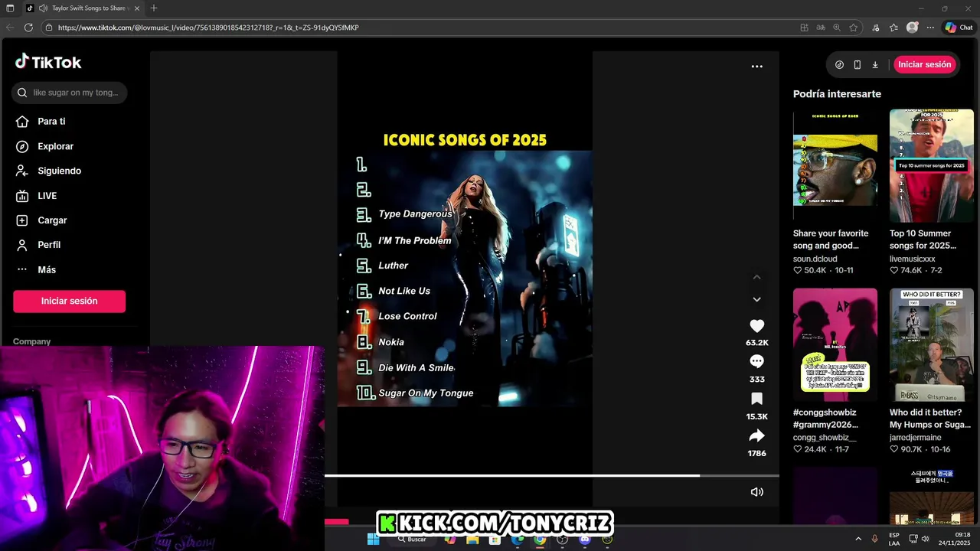
Task: Open the taskbar clock showing 09:18
Action: [x=955, y=540]
